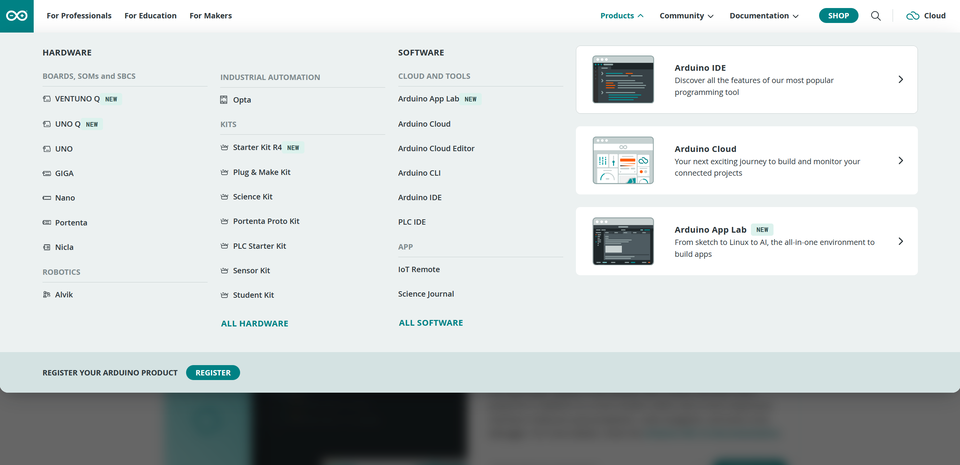The height and width of the screenshot is (465, 960).
Task: Select UNO Q from boards list
Action: pos(67,124)
